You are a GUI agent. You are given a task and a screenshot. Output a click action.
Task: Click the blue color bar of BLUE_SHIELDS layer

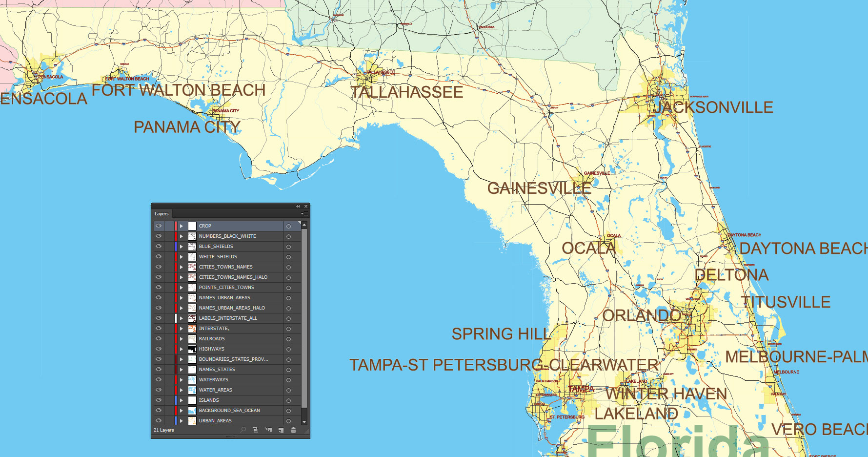pos(176,247)
